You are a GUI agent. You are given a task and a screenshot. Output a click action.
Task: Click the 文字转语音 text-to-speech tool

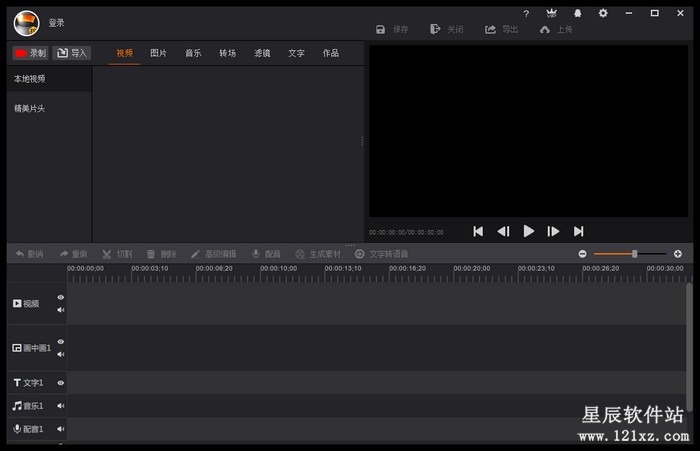tap(382, 254)
